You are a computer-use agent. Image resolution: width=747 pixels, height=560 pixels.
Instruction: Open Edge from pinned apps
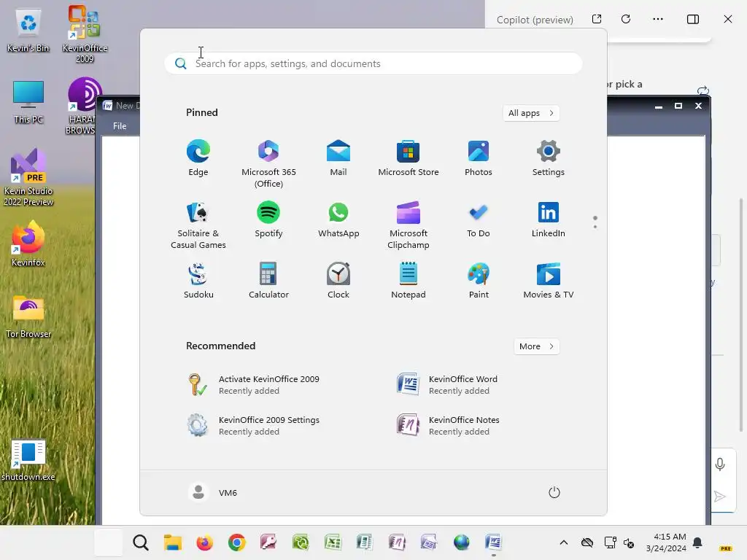click(x=198, y=158)
